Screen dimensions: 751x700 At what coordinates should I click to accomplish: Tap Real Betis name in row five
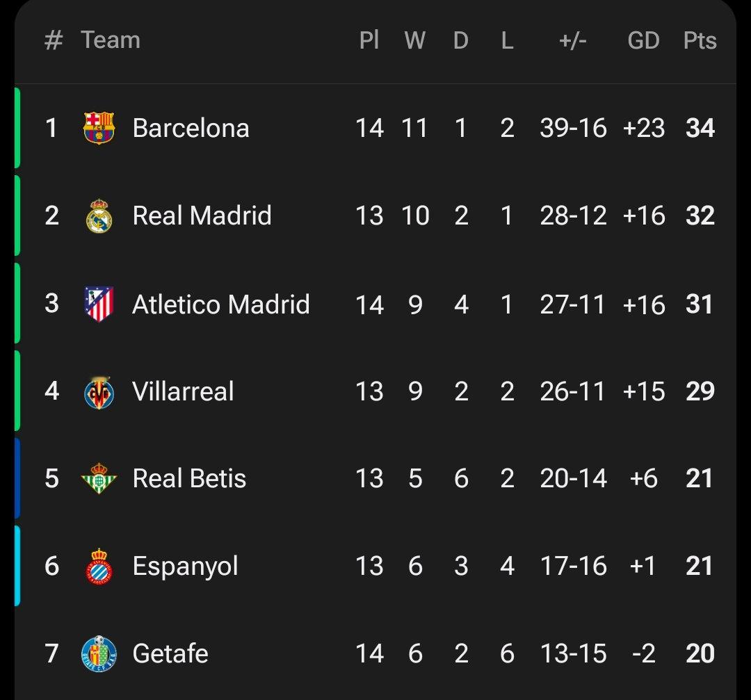pos(189,479)
